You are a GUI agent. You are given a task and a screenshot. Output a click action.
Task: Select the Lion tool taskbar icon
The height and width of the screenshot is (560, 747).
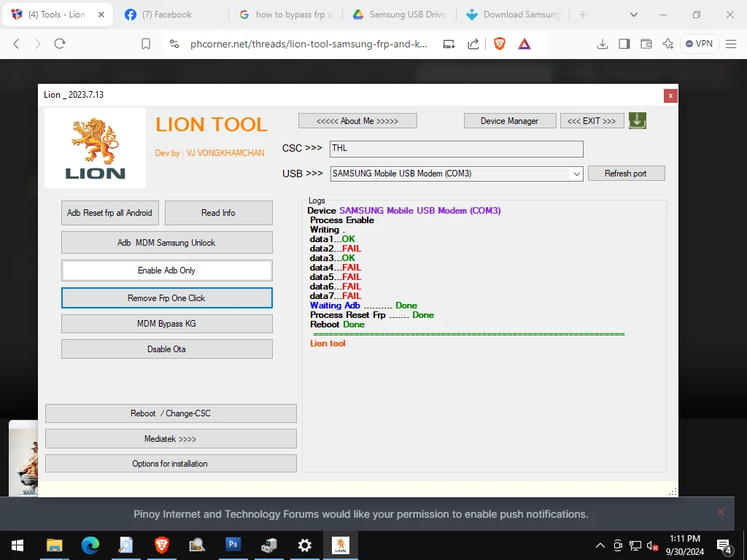[340, 545]
